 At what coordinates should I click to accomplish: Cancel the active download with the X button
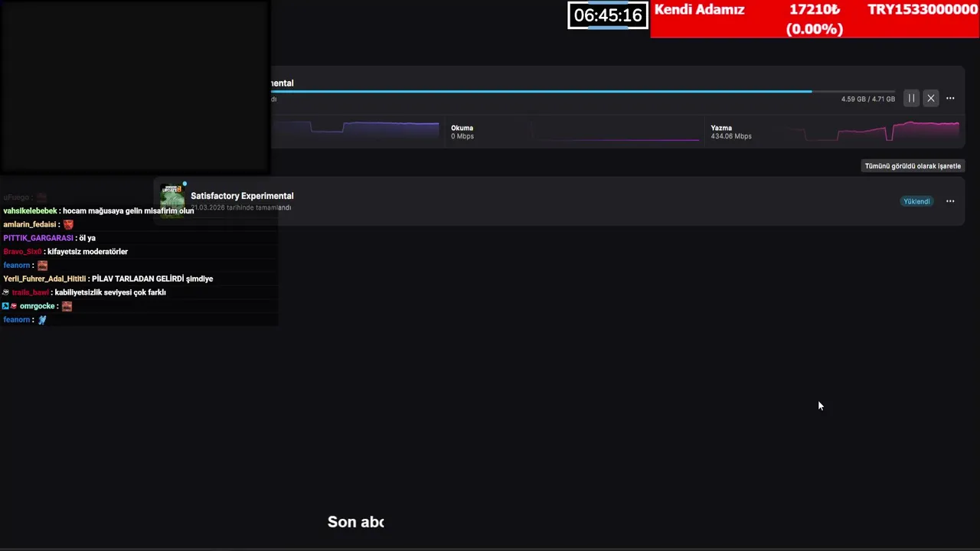pos(931,98)
